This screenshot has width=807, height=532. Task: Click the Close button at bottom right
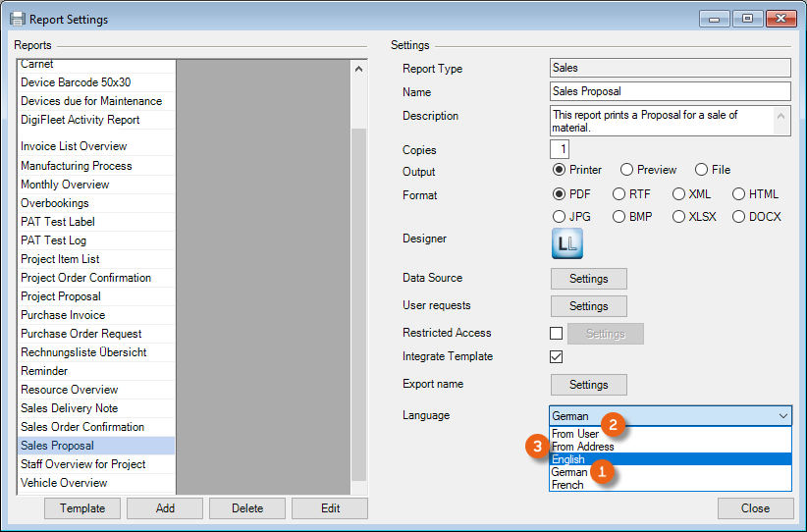tap(755, 508)
